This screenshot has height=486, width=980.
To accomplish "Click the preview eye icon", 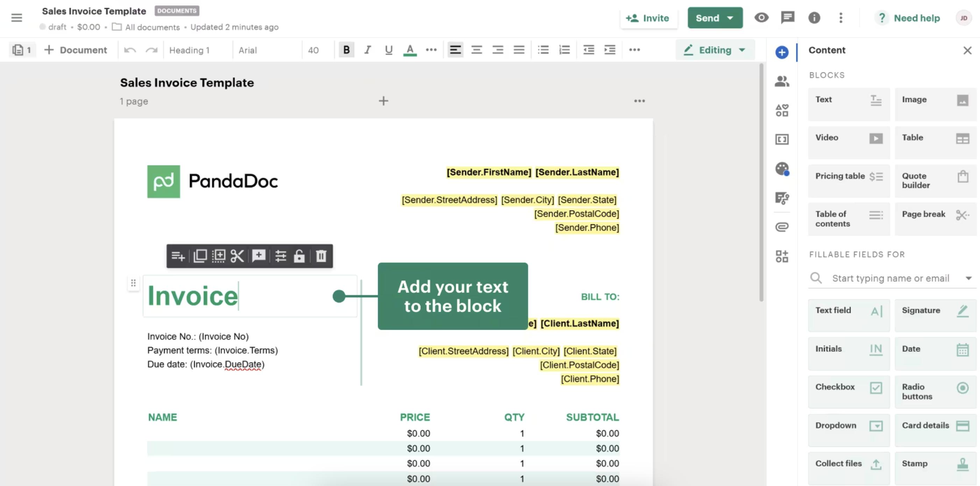I will tap(761, 17).
